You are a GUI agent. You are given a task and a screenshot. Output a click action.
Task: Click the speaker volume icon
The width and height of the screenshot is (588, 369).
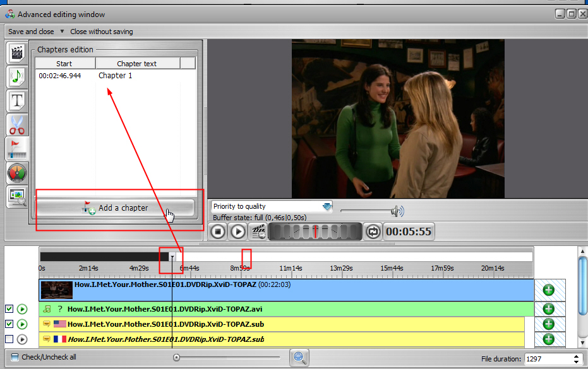(x=397, y=211)
